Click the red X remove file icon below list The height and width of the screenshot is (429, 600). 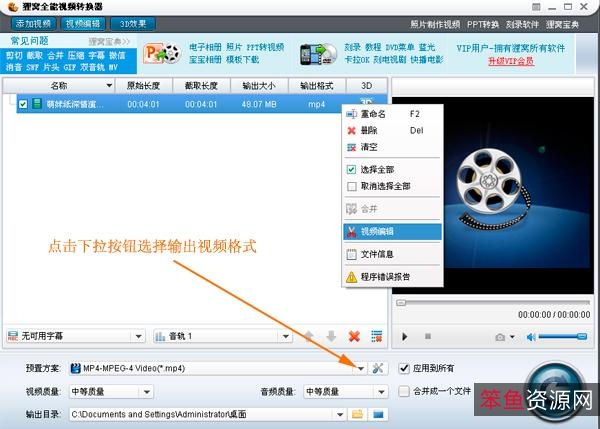coord(354,337)
